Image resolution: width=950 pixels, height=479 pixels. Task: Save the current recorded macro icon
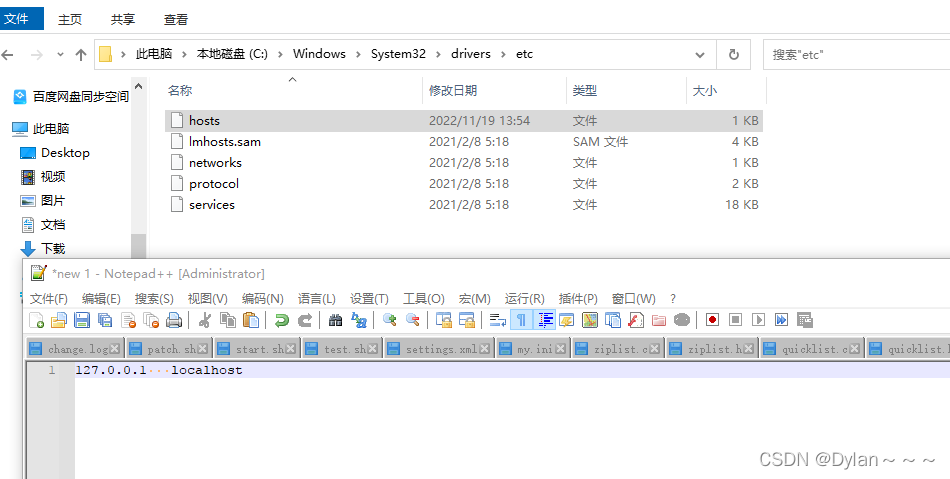point(805,320)
